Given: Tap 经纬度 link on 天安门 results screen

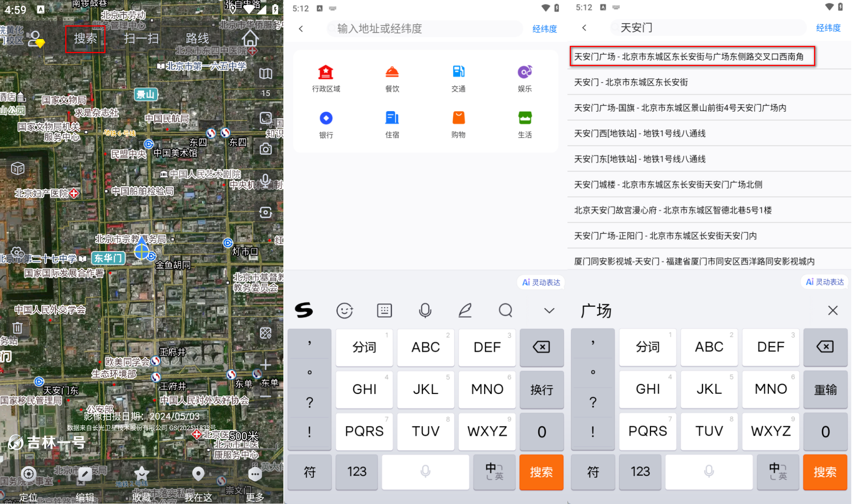Looking at the screenshot, I should pyautogui.click(x=828, y=28).
